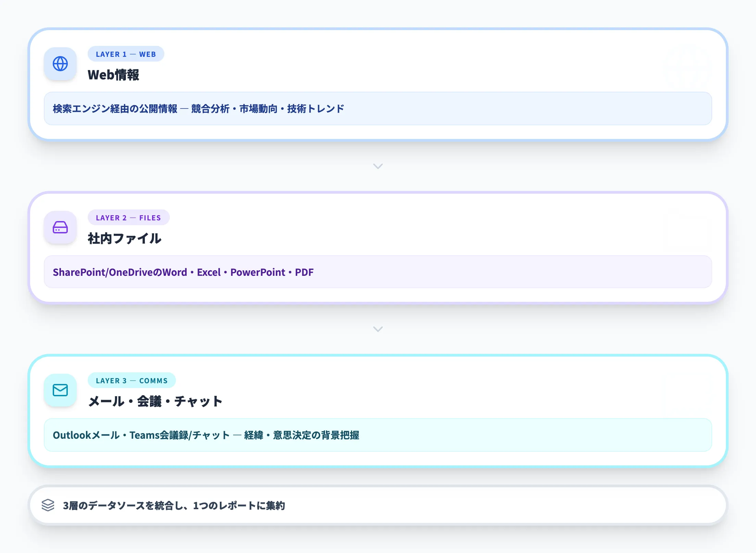
Task: Click the メール・会議・チャット heading
Action: [x=155, y=402]
